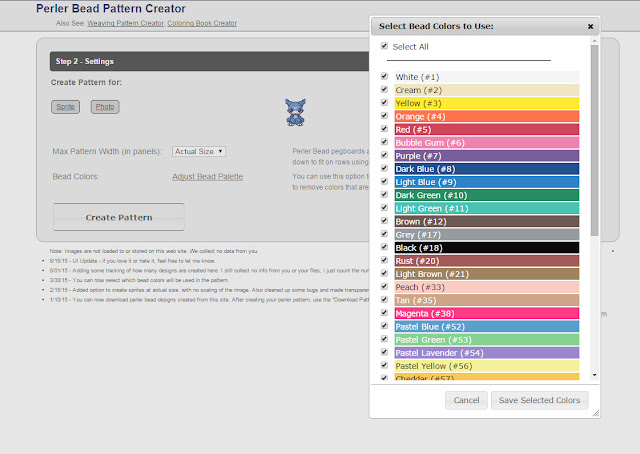This screenshot has height=454, width=640.
Task: Uncheck the Black (#18) bead checkbox
Action: [384, 245]
